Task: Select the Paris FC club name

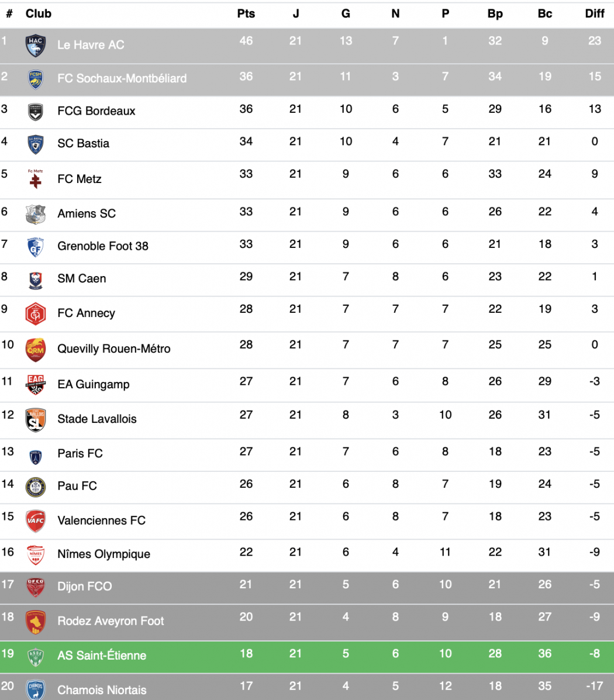Action: [x=80, y=454]
